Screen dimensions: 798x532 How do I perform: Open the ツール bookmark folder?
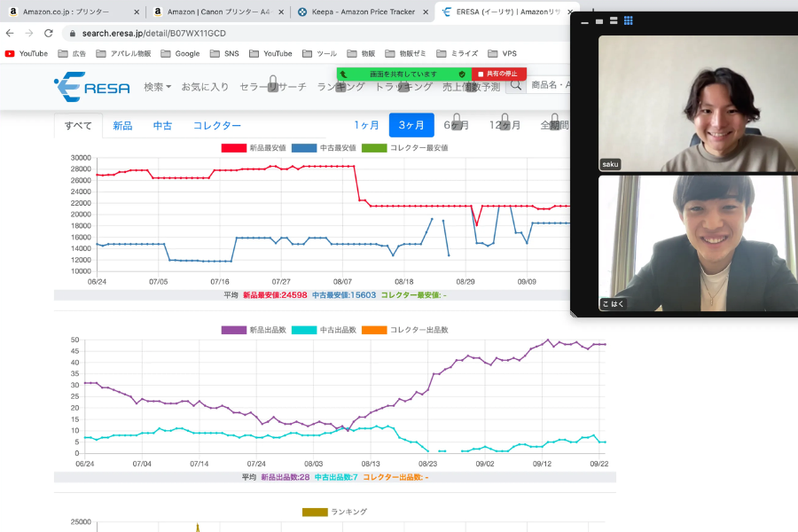click(x=319, y=53)
